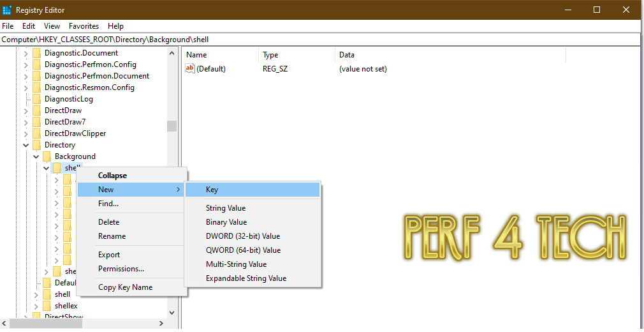644x332 pixels.
Task: Click the Diagnostic.Resmon.Config folder icon
Action: (x=36, y=87)
